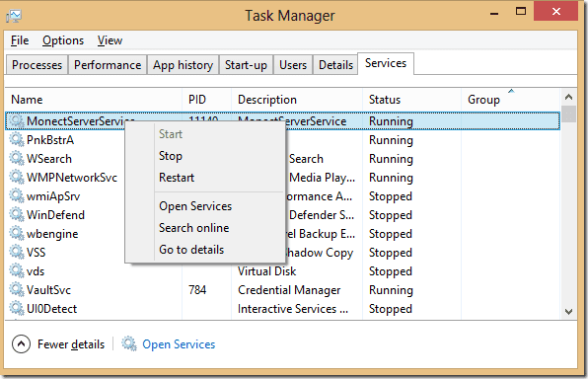The height and width of the screenshot is (379, 588).
Task: Switch to the Users tab
Action: click(x=293, y=65)
